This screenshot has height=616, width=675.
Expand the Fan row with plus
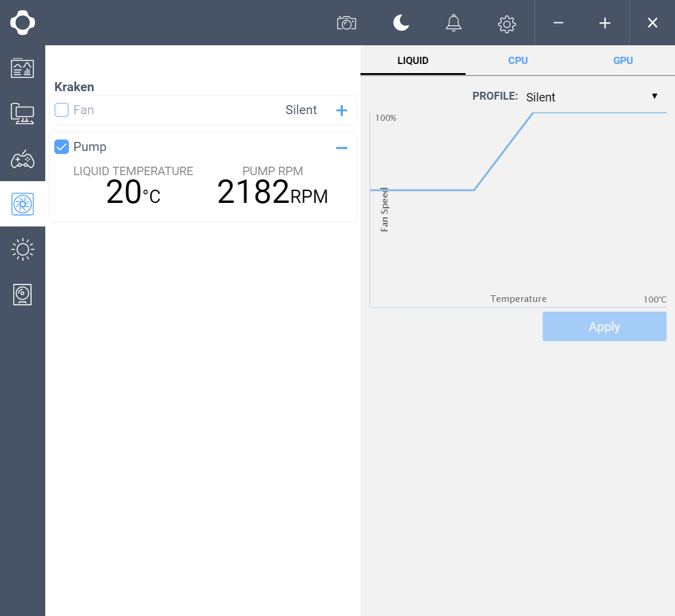[341, 111]
